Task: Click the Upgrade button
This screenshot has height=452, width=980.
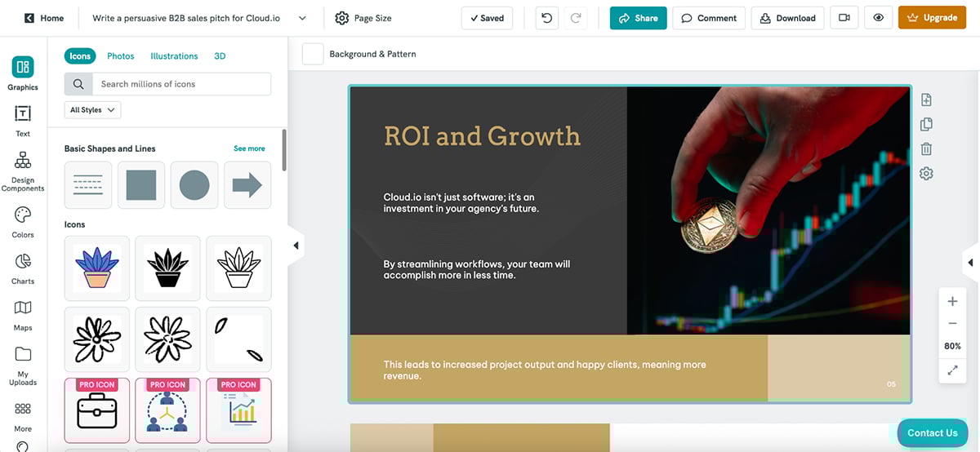Action: (932, 18)
